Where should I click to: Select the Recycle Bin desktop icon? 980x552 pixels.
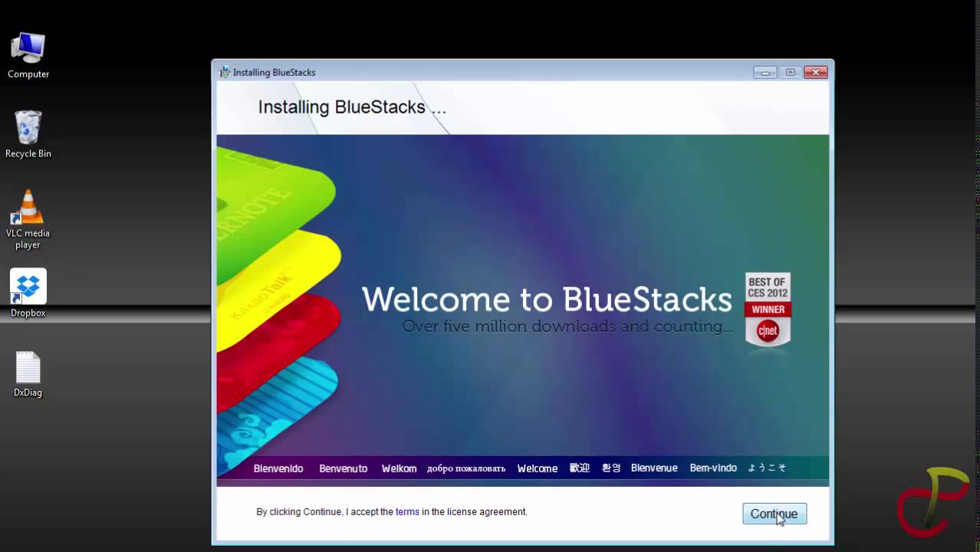pyautogui.click(x=28, y=134)
